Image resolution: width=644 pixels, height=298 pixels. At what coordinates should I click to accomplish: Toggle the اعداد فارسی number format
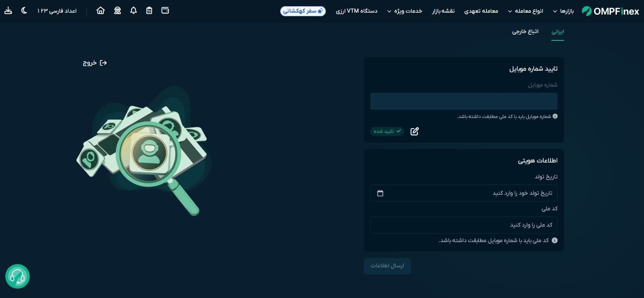[57, 11]
